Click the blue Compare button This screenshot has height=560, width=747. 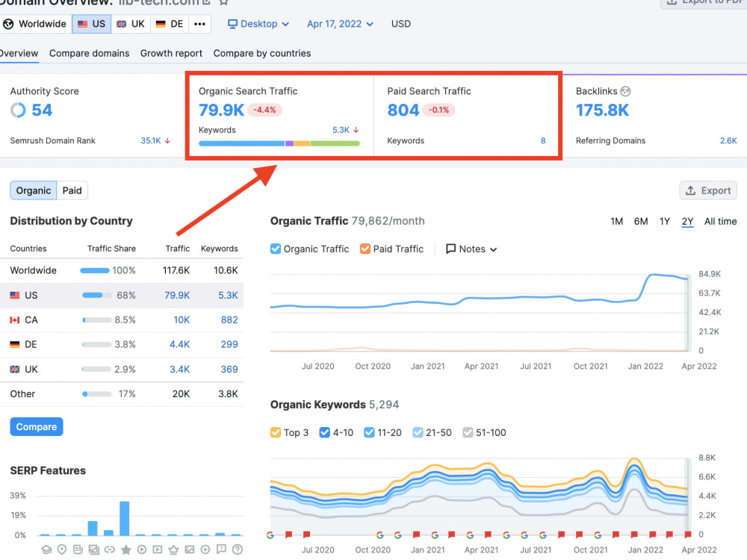[x=36, y=426]
